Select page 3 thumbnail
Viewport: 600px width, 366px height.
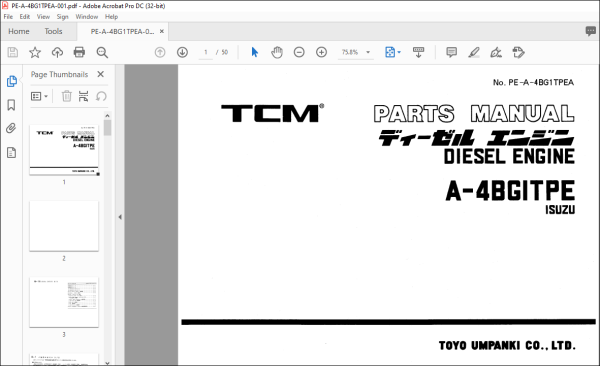[64, 302]
